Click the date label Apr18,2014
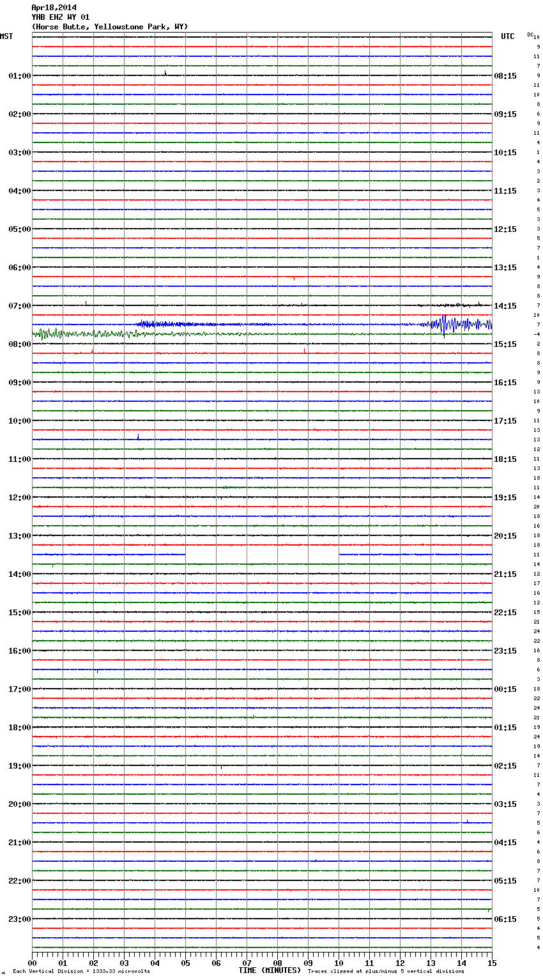543x980 pixels. 54,8
